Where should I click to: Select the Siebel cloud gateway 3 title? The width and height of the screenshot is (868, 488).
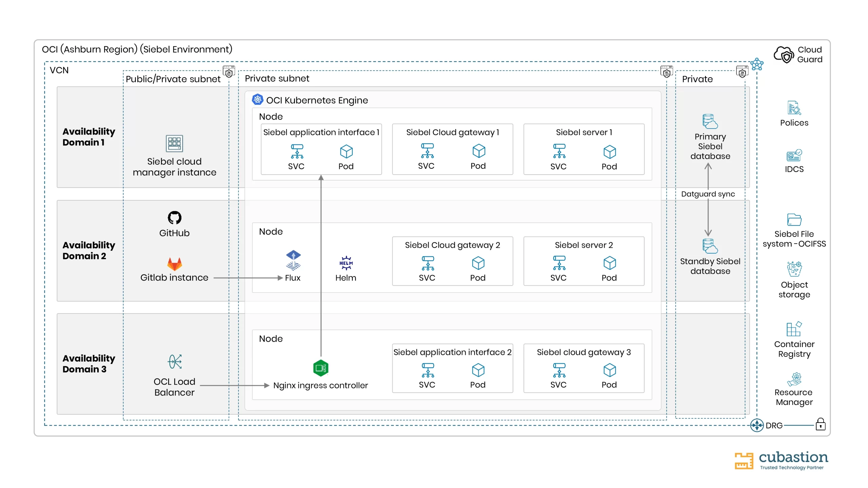click(x=584, y=352)
